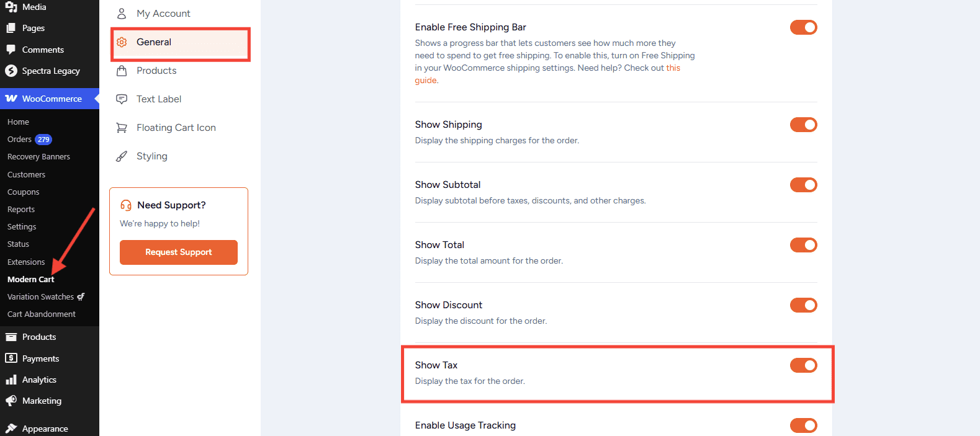Click the Media icon in WordPress sidebar
This screenshot has height=436, width=980.
click(x=11, y=7)
